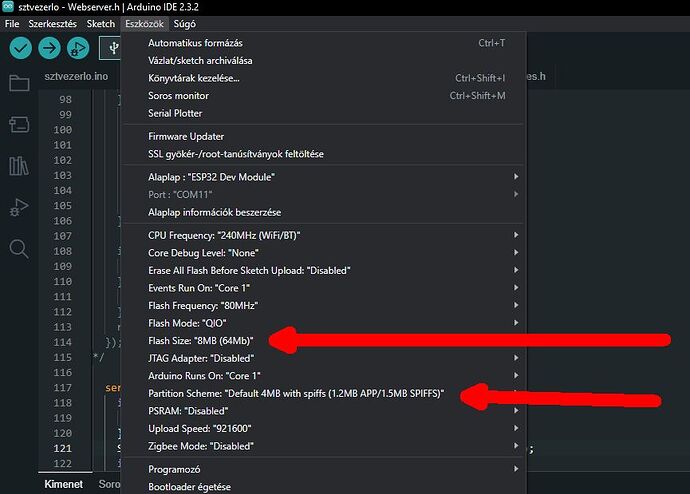Expand Events Run On submenu
This screenshot has width=690, height=494.
(x=323, y=288)
